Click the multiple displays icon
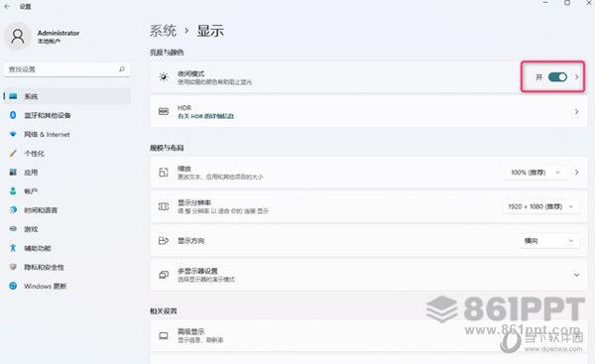595x364 pixels. click(x=164, y=275)
